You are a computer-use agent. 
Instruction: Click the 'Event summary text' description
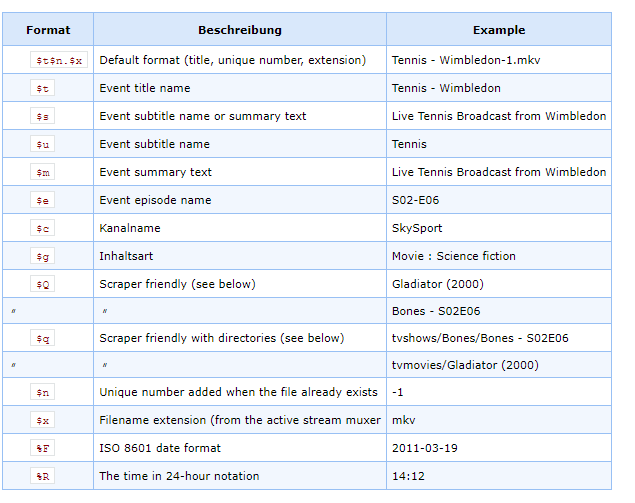point(155,172)
